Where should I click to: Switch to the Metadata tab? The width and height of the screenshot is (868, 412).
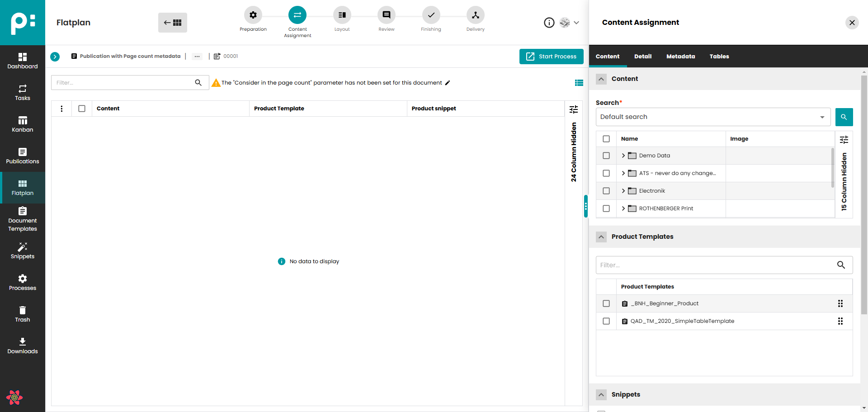[x=680, y=57]
